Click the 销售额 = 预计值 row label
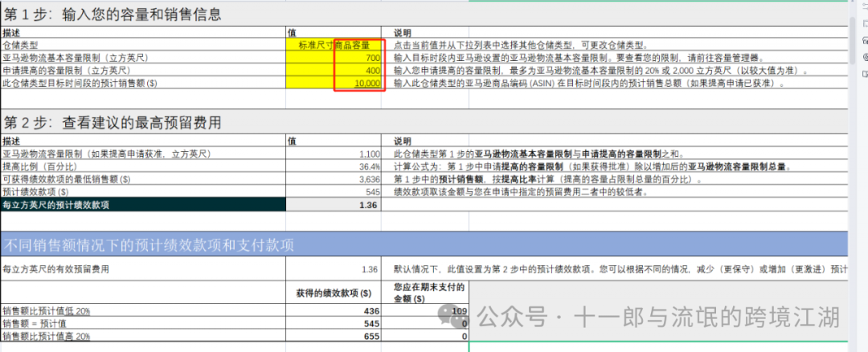Screen dimensions: 868x352 pyautogui.click(x=35, y=323)
